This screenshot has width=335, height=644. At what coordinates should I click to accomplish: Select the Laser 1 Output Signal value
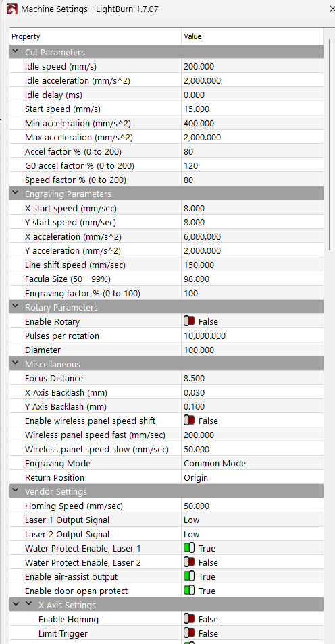click(x=253, y=520)
